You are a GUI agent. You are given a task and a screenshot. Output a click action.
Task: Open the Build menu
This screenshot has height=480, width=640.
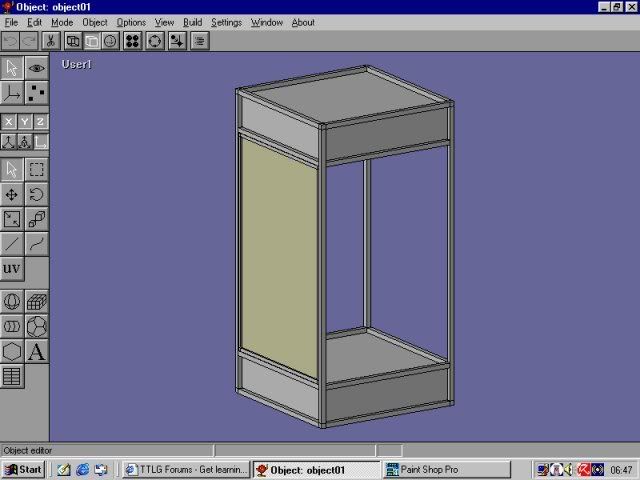click(192, 22)
